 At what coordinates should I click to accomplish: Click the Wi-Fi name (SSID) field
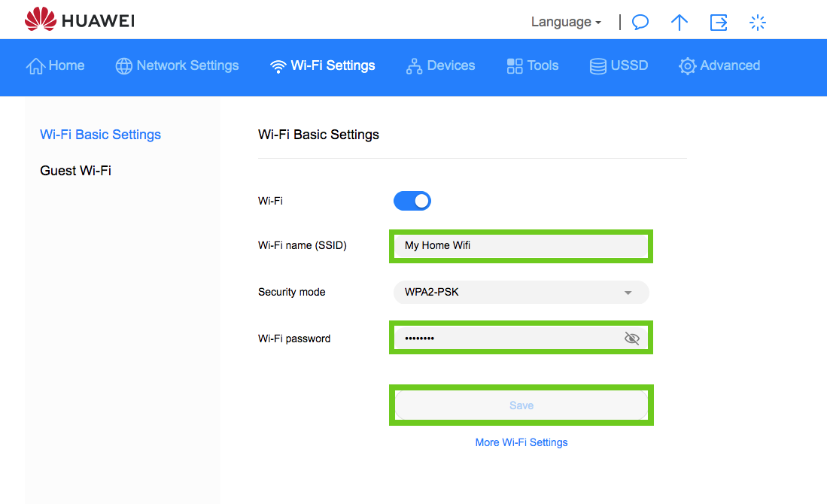pos(521,246)
